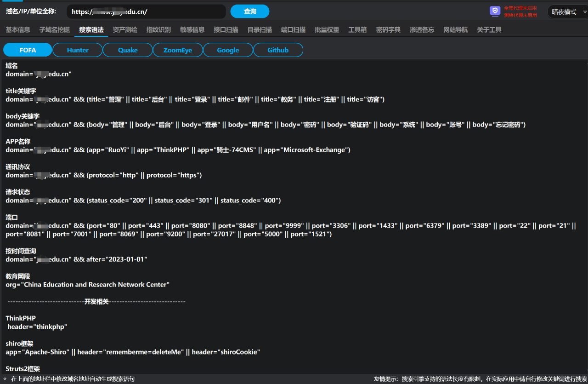Viewport: 588px width, 384px height.
Task: Choose the ZoomEye engine button
Action: coord(178,50)
